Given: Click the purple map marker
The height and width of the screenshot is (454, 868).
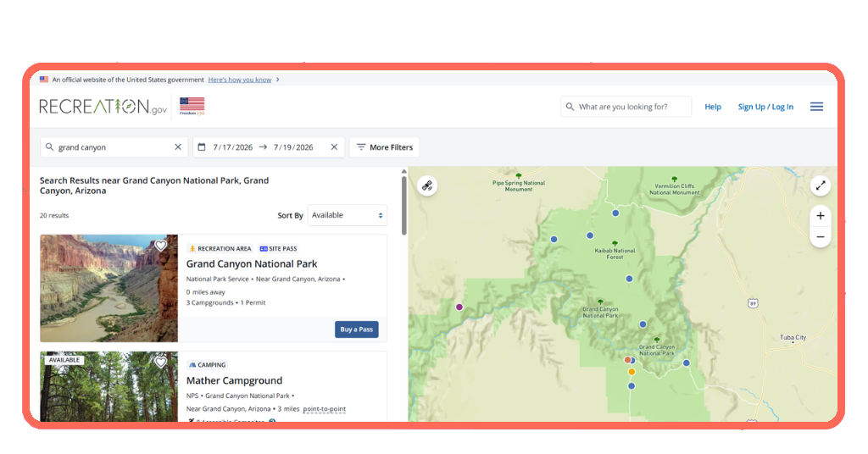Looking at the screenshot, I should coord(459,307).
